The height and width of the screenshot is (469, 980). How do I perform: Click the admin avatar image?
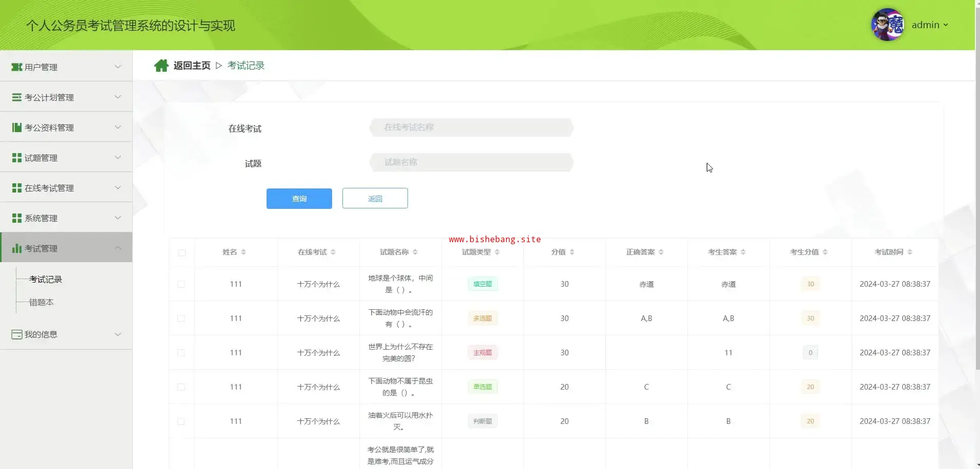888,25
